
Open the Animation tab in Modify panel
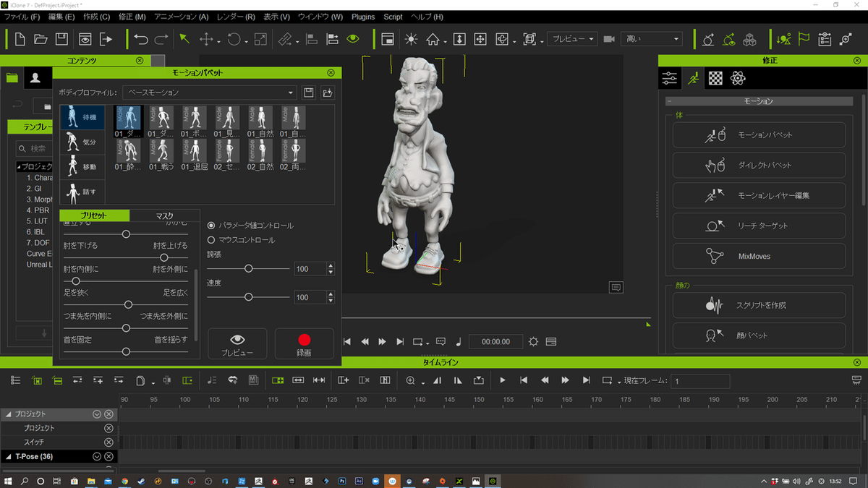tap(694, 78)
